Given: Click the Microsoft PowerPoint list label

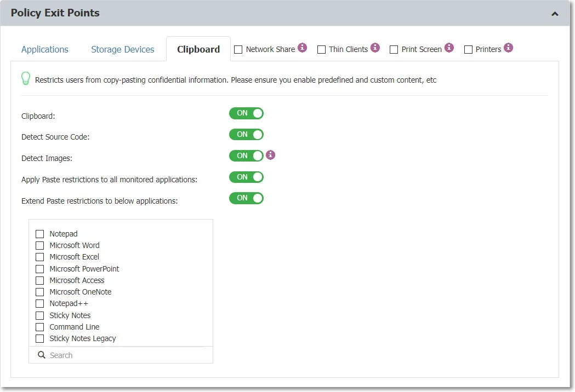Looking at the screenshot, I should click(84, 269).
